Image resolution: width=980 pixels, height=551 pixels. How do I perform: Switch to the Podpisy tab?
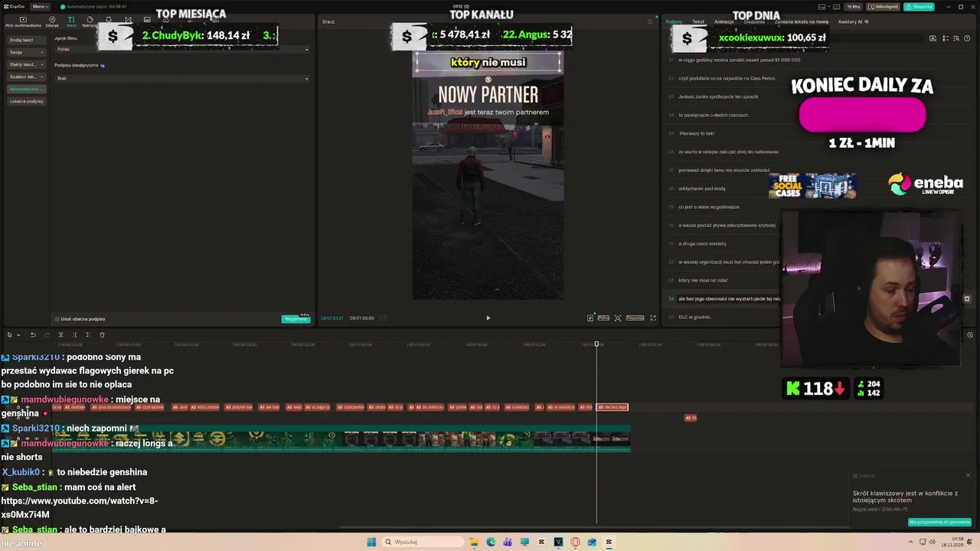click(674, 21)
